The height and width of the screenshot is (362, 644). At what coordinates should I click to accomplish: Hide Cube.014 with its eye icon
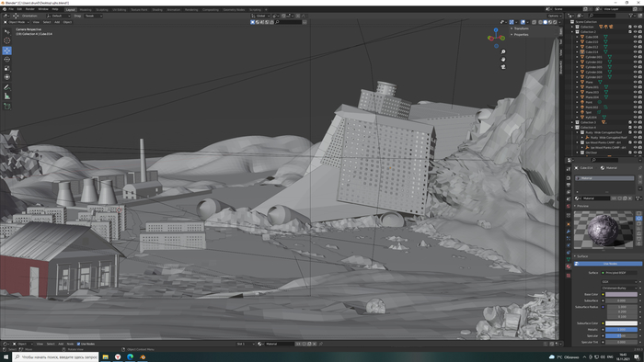coord(635,52)
